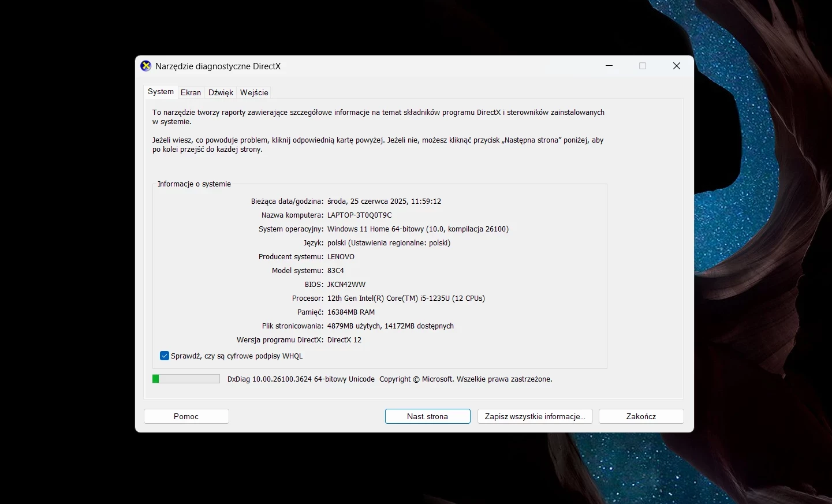832x504 pixels.
Task: Click the Pomoc button
Action: [x=186, y=416]
